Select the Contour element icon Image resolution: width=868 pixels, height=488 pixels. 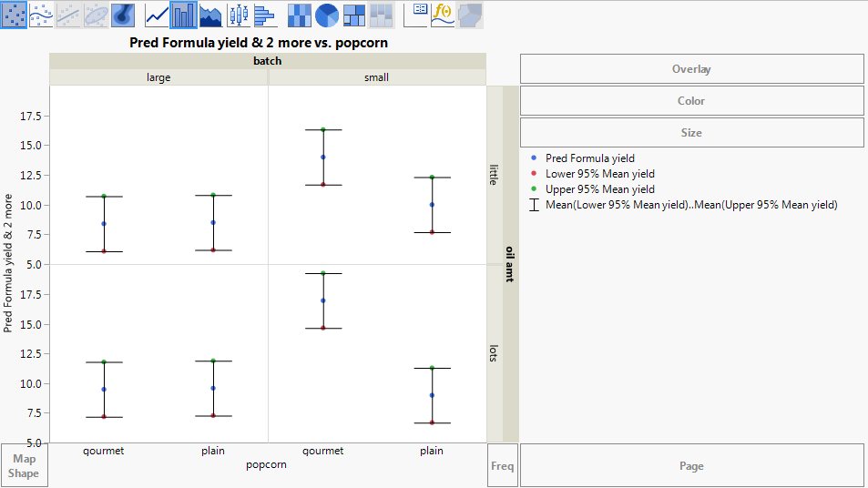point(123,15)
